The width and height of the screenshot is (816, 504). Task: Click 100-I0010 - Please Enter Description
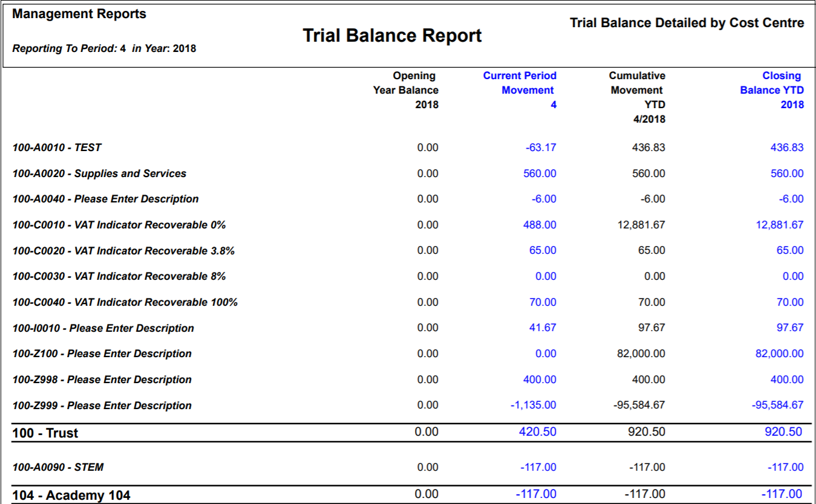click(x=103, y=328)
